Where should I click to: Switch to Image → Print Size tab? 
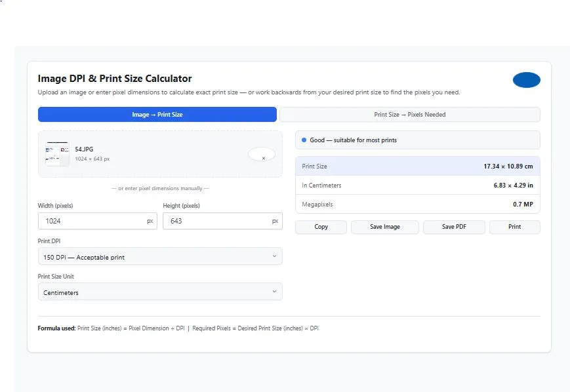click(157, 115)
